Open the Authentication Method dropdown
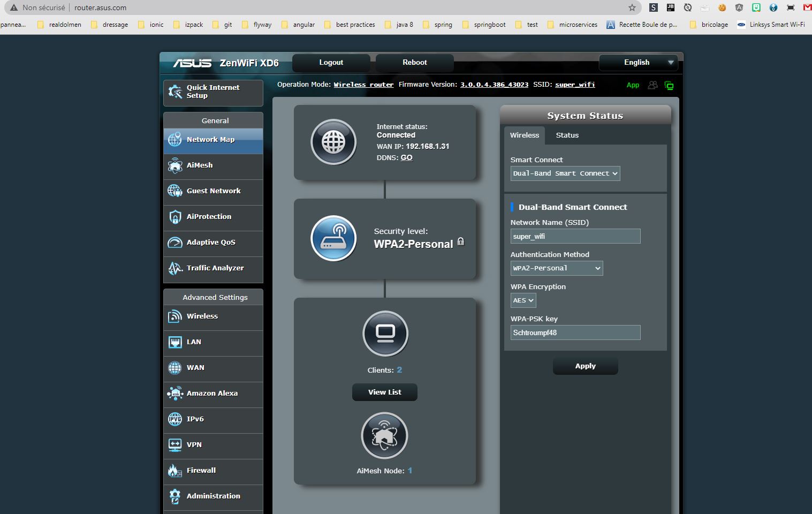812x514 pixels. [x=557, y=268]
